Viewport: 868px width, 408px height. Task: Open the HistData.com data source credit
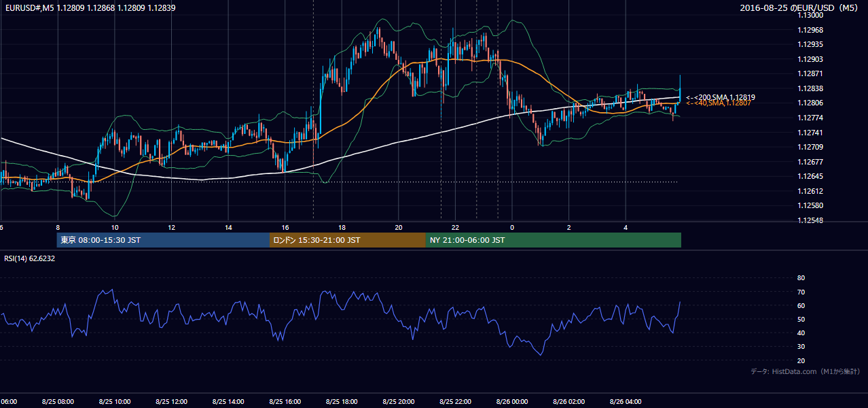coord(806,371)
